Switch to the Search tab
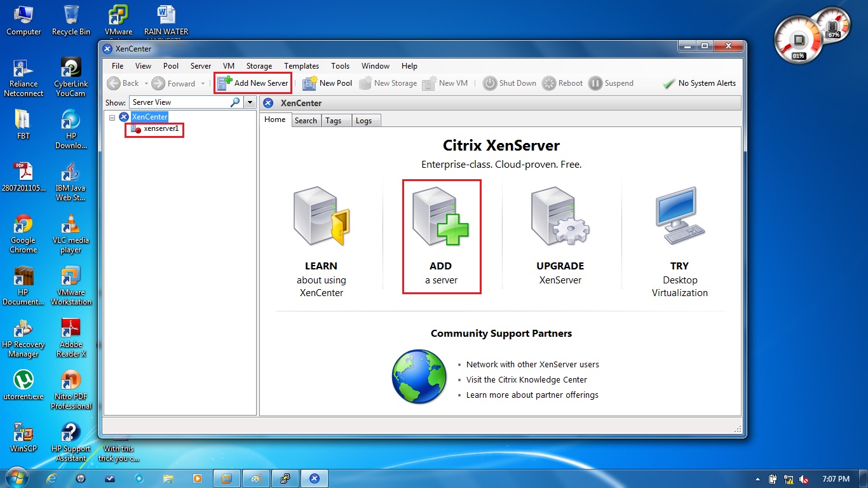The height and width of the screenshot is (488, 868). click(306, 121)
